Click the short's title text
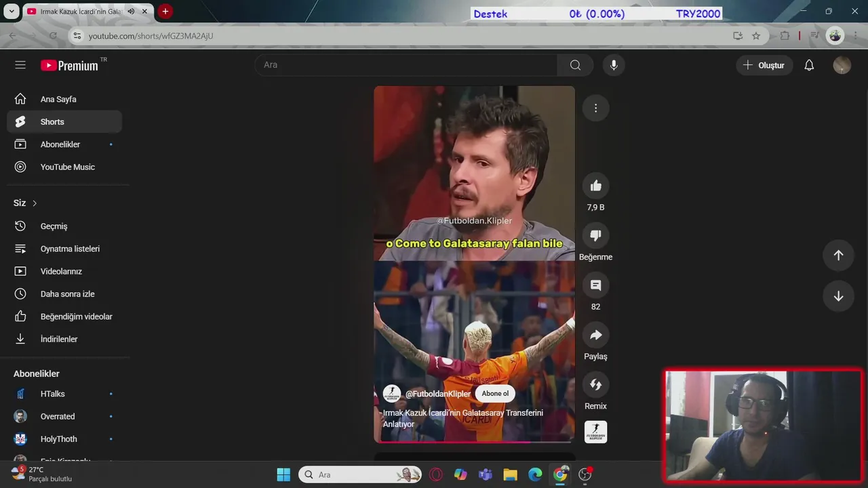868x488 pixels. point(463,418)
